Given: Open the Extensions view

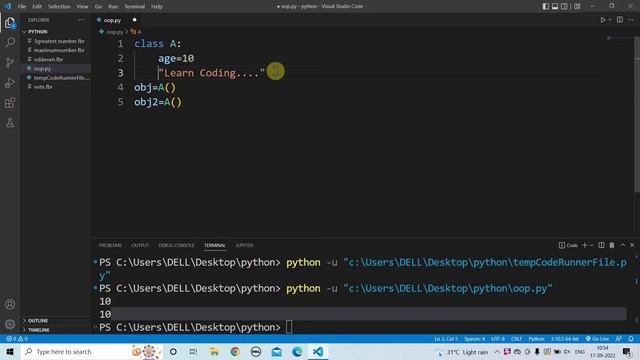Looking at the screenshot, I should pos(10,103).
